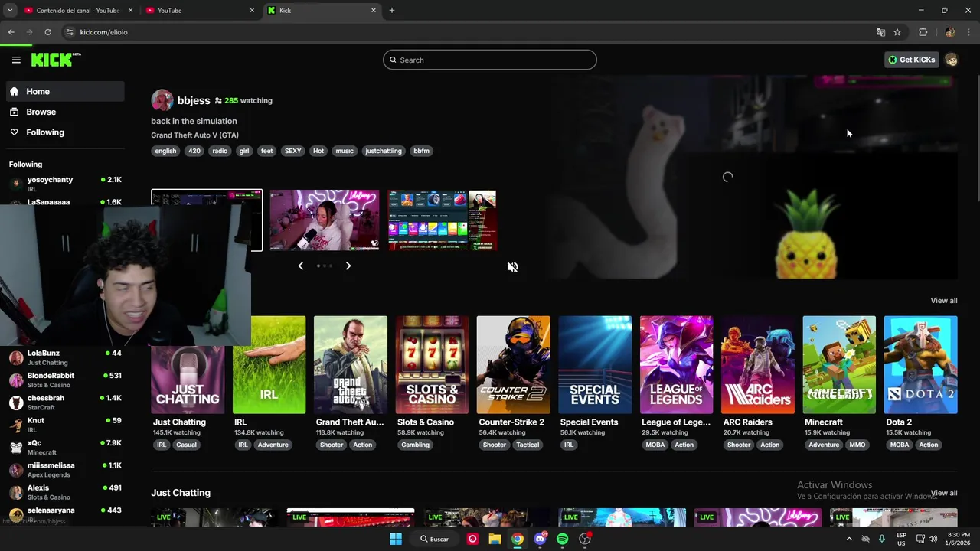Open the Counter-Strike 2 category card
The width and height of the screenshot is (980, 551).
513,365
